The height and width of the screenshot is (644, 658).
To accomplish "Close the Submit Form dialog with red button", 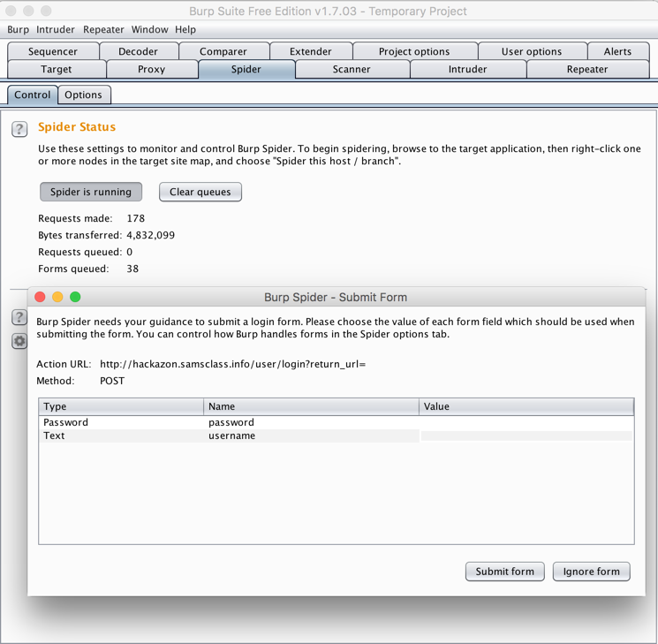I will [x=40, y=297].
